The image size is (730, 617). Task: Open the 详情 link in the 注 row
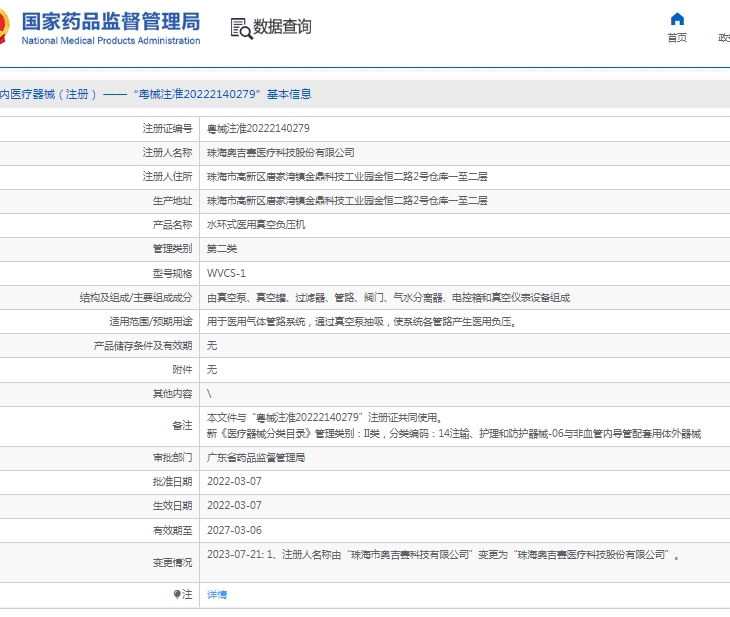click(217, 595)
